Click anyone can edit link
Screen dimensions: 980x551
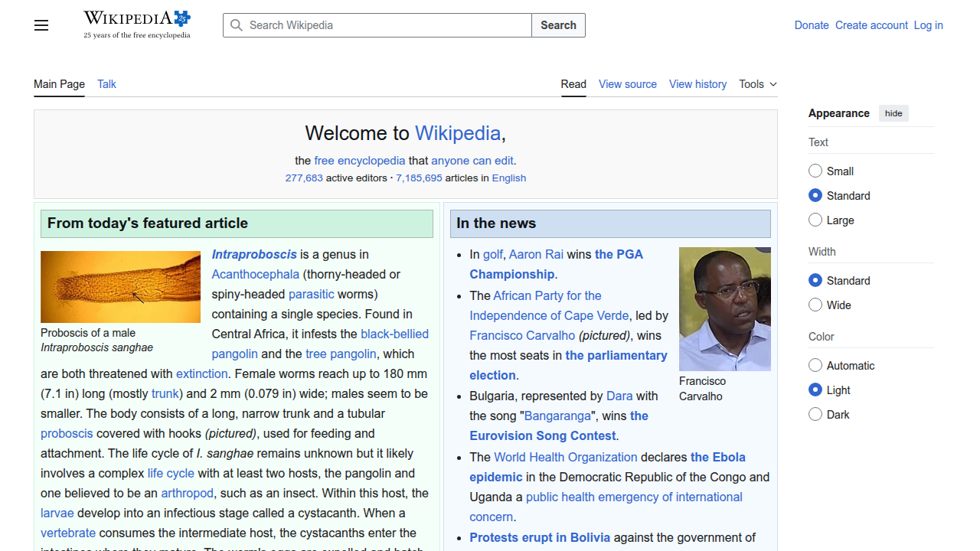coord(472,161)
